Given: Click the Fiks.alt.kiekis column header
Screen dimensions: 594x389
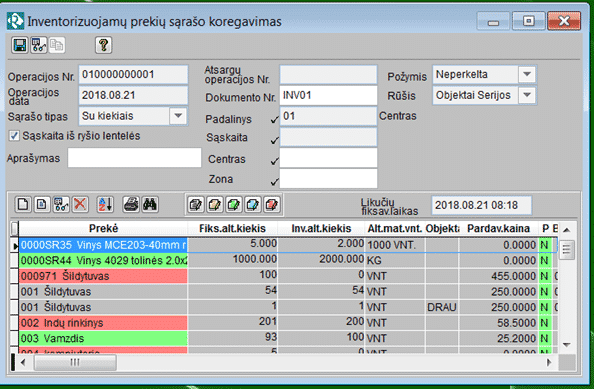Looking at the screenshot, I should click(x=232, y=228).
